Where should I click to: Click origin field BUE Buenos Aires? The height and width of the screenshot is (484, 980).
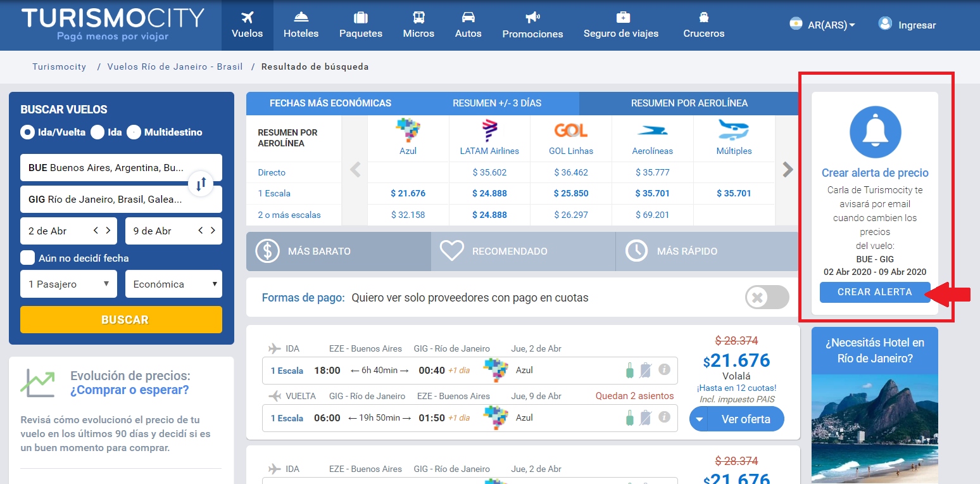(x=121, y=168)
